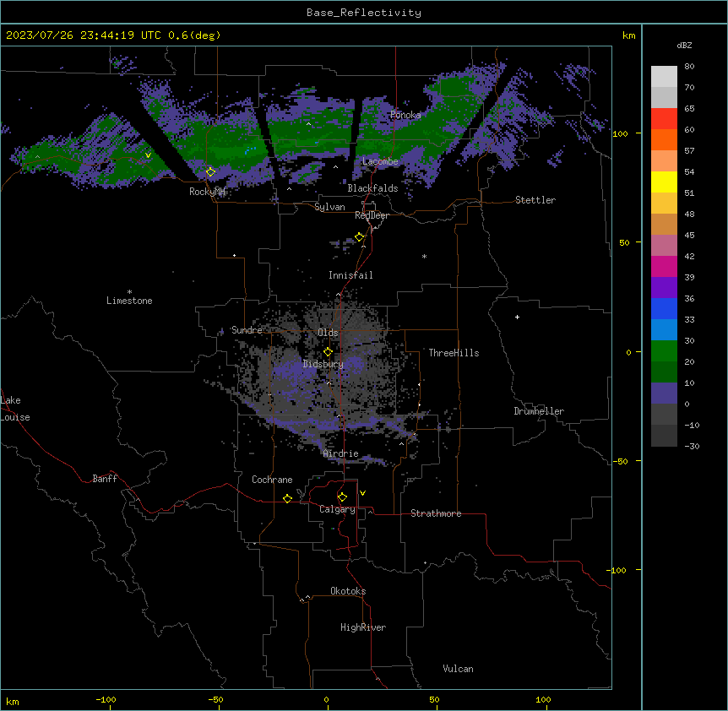Pick the mauve swatch between 42 and 45 dBZ

tap(664, 246)
